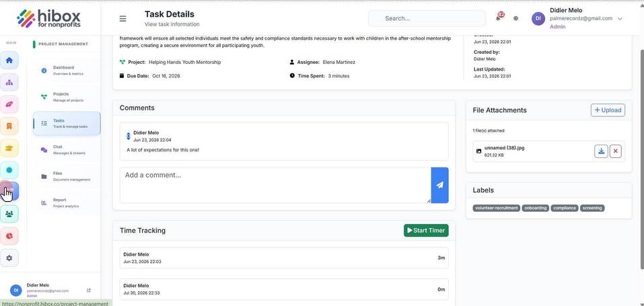The width and height of the screenshot is (644, 306).
Task: Send comment with paper plane button
Action: pos(440,185)
